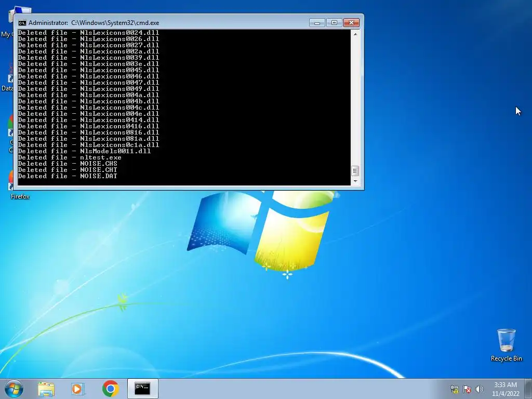
Task: Open Windows Explorer from the taskbar
Action: coord(46,389)
